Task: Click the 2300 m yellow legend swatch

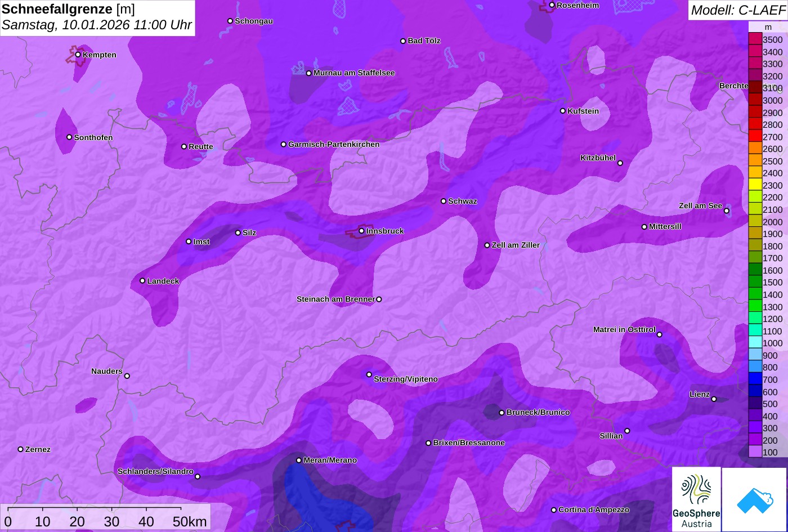Action: 755,185
